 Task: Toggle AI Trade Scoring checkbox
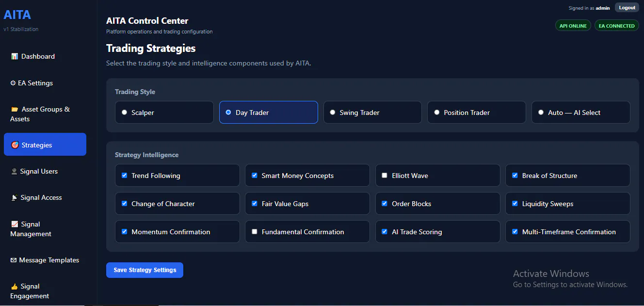click(385, 231)
